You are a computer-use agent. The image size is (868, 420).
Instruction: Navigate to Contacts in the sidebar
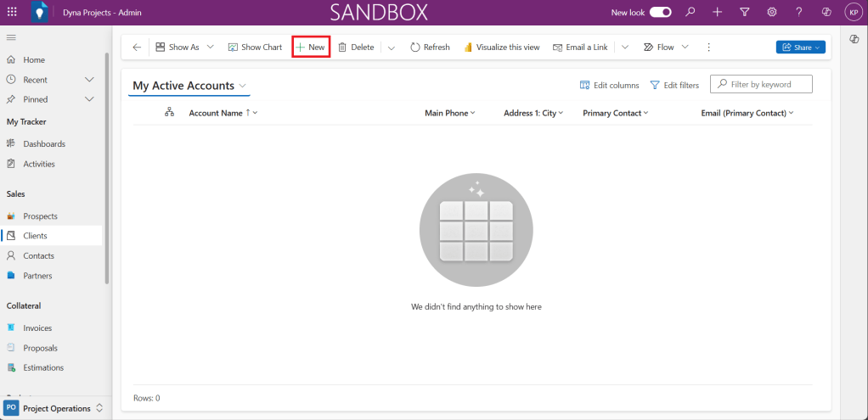pyautogui.click(x=38, y=255)
